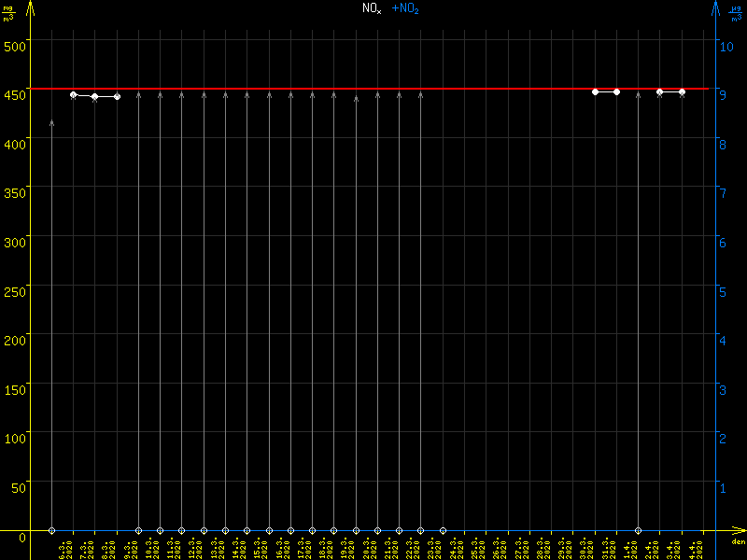The image size is (747, 560).
Task: Click the last white data point near 3.4.2020
Action: click(682, 91)
